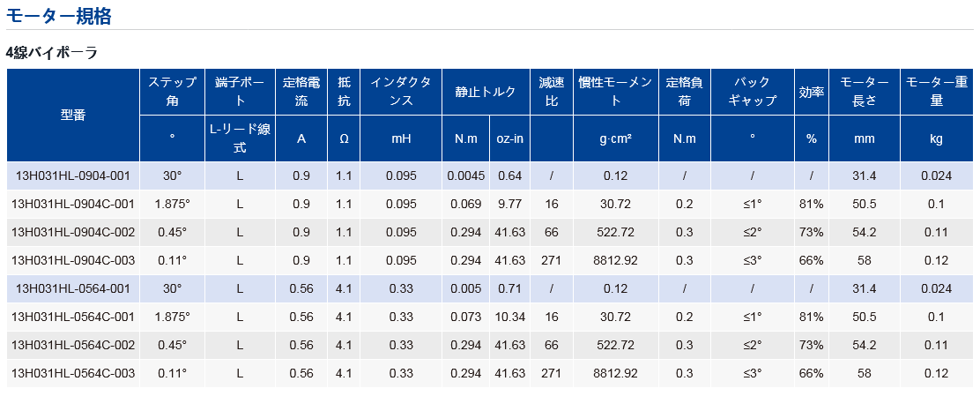Open model 13H031HL-0904C-003 entry

tap(73, 260)
